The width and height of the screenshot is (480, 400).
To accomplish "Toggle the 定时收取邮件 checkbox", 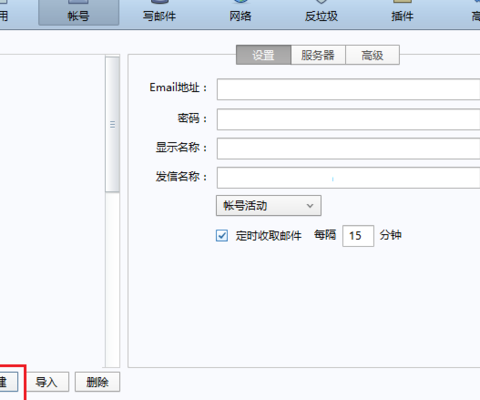I will click(x=222, y=235).
